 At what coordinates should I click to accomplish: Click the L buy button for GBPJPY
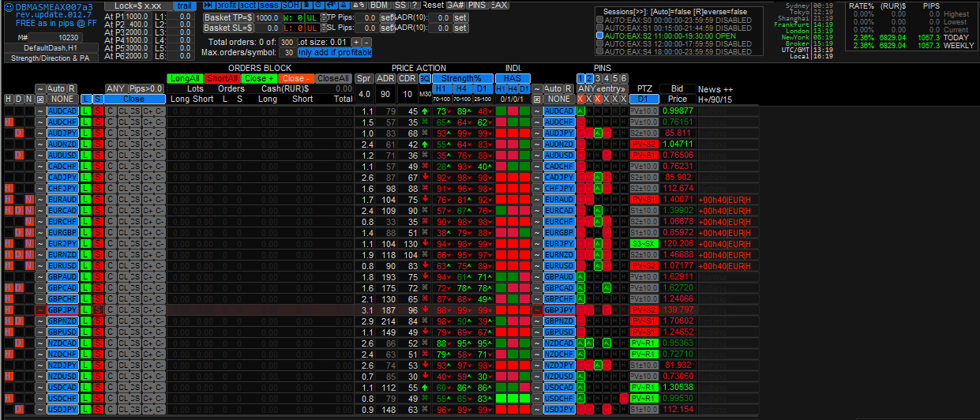coord(86,310)
